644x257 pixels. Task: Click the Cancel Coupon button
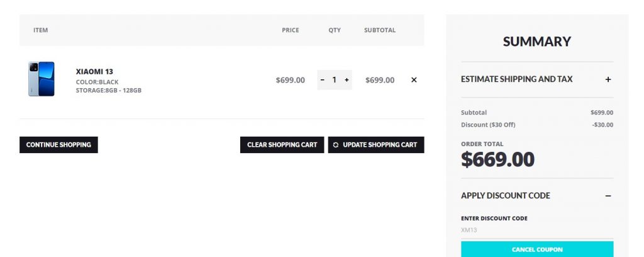tap(537, 249)
